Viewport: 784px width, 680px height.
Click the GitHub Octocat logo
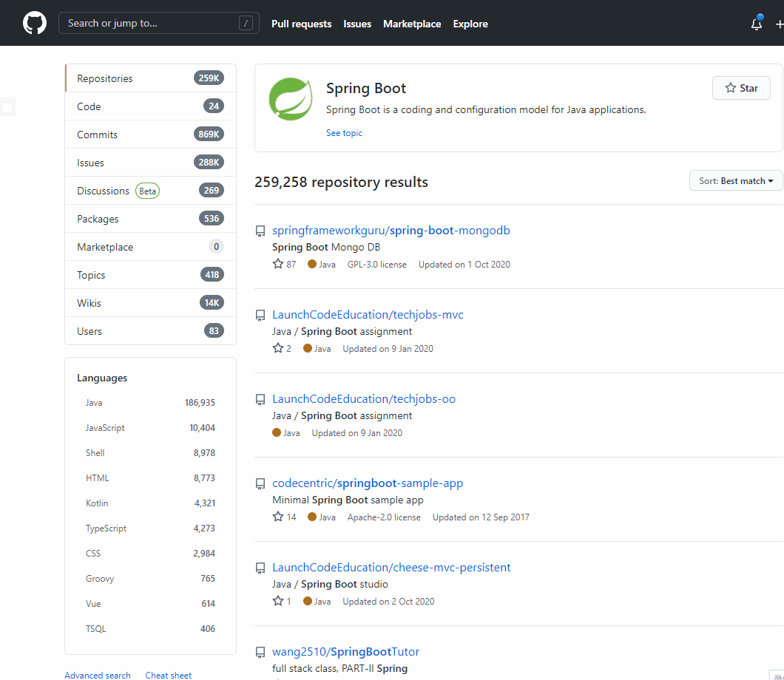(35, 23)
